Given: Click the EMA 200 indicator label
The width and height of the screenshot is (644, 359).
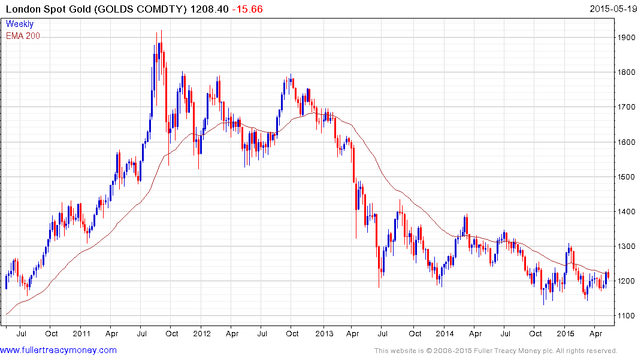Looking at the screenshot, I should [23, 36].
